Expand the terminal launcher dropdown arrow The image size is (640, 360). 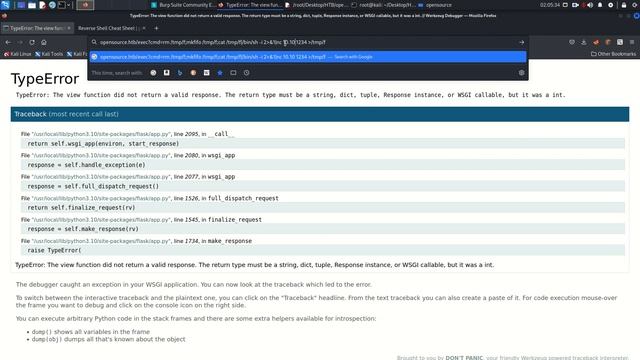tap(68, 5)
